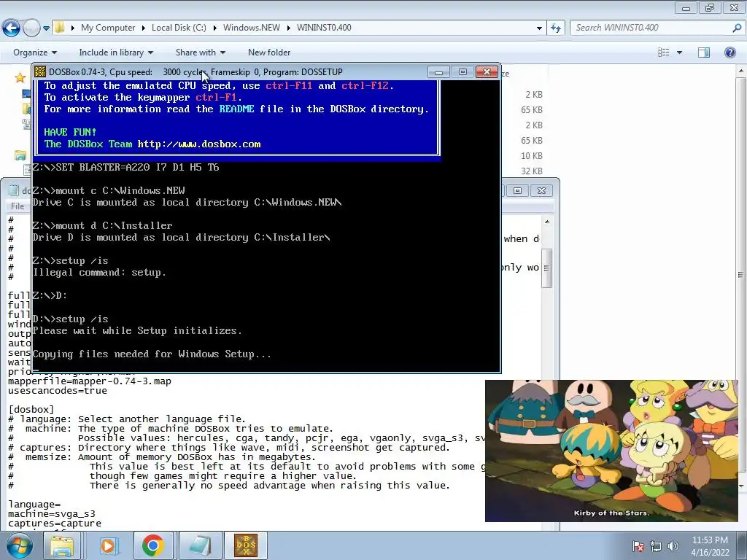Select WININST0.400 breadcrumb

324,28
